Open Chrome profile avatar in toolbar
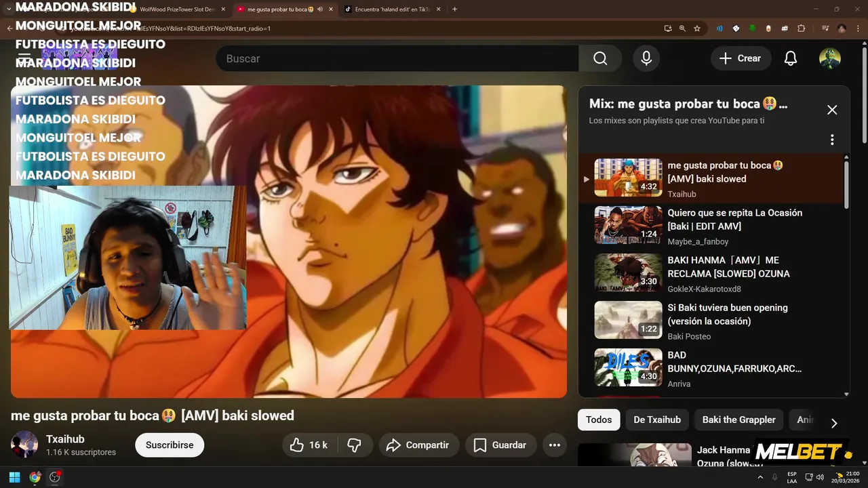This screenshot has width=868, height=488. (x=842, y=28)
